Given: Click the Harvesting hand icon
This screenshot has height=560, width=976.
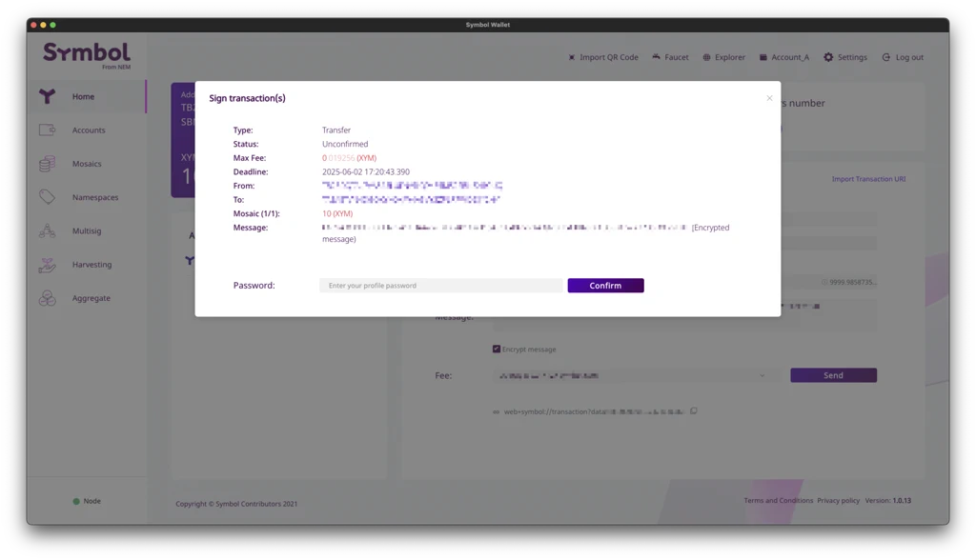Looking at the screenshot, I should [x=48, y=265].
